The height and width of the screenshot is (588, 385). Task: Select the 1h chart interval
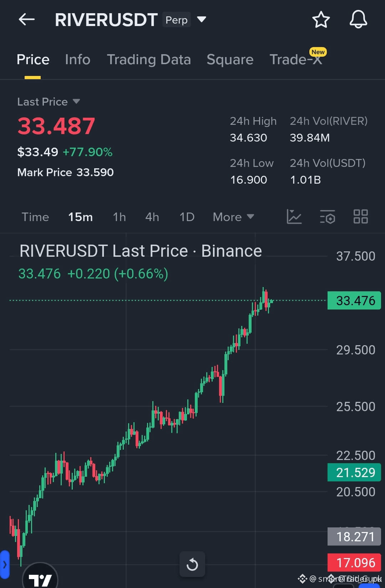[119, 217]
